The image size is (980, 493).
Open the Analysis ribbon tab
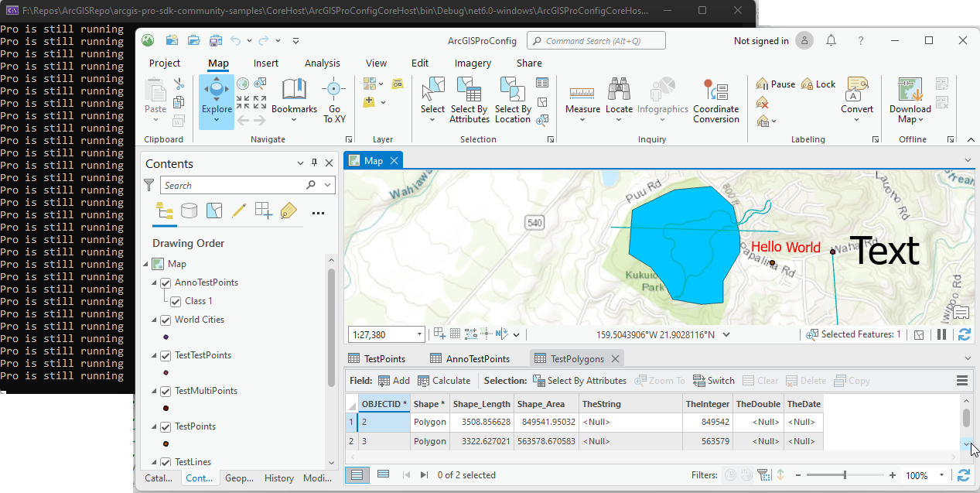pos(322,63)
